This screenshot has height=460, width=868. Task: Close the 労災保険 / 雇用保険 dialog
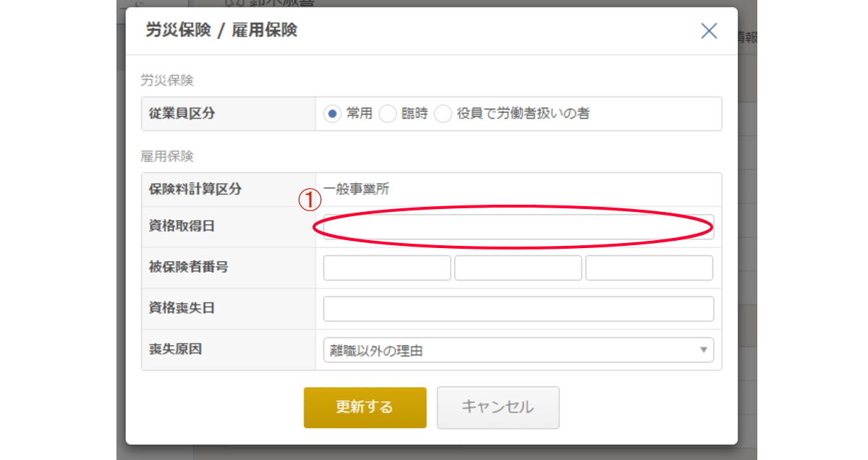point(709,30)
